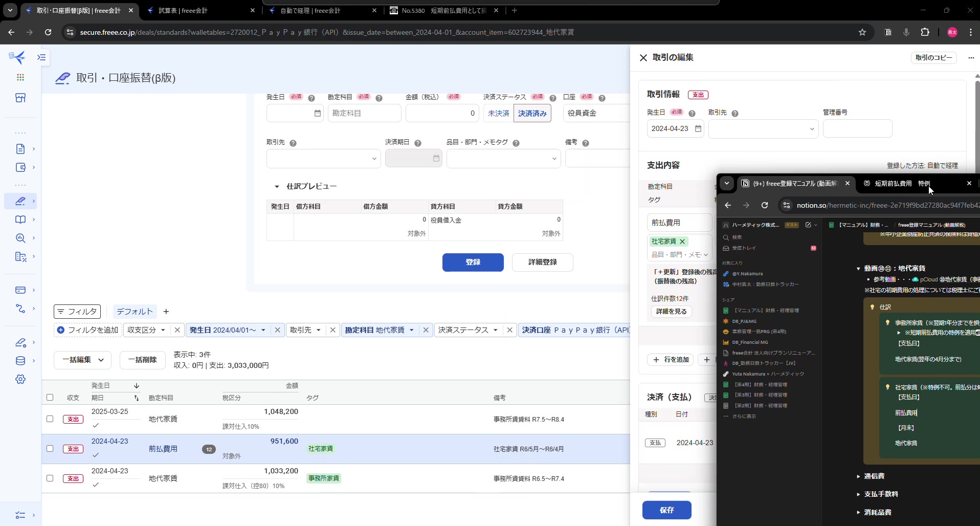
Task: Click the database icon in left sidebar
Action: click(x=20, y=361)
